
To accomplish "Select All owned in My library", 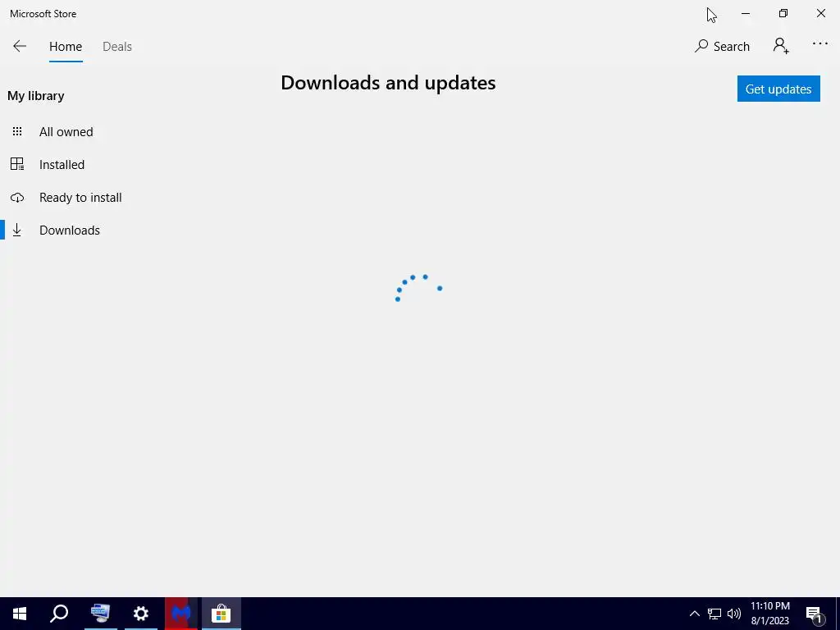I will point(66,132).
